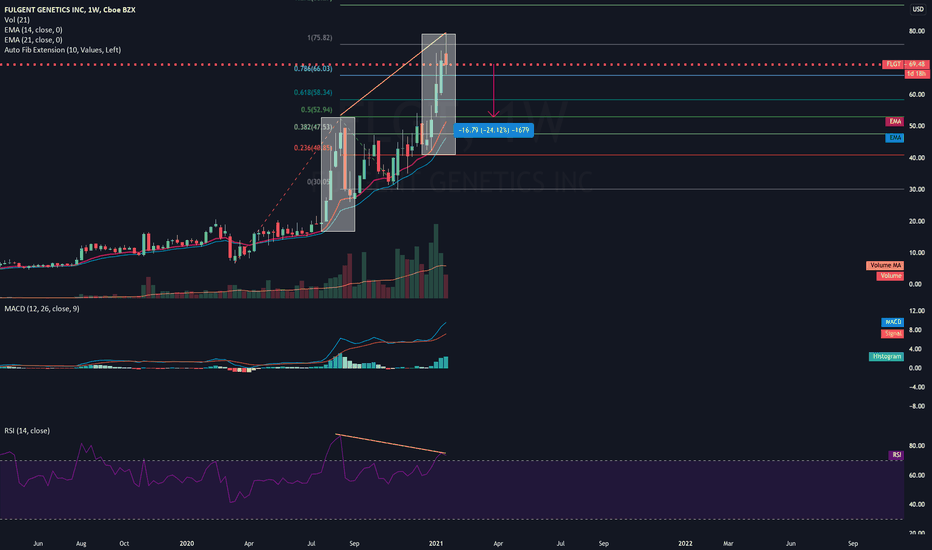This screenshot has width=932, height=550.
Task: Click the Oct label on time axis
Action: point(124,543)
